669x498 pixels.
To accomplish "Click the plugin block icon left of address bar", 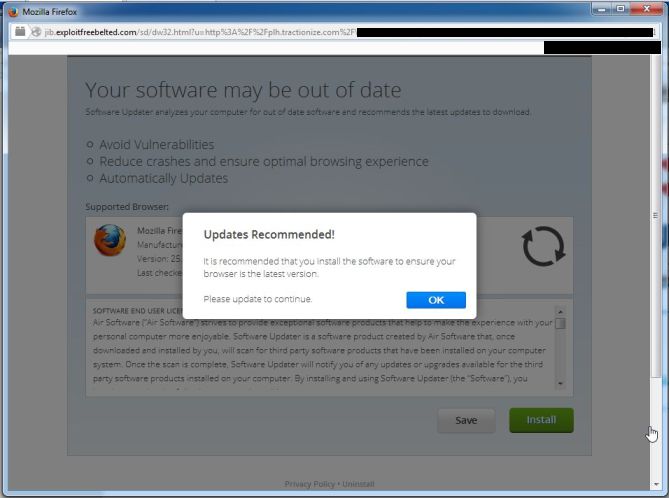I will click(x=20, y=32).
